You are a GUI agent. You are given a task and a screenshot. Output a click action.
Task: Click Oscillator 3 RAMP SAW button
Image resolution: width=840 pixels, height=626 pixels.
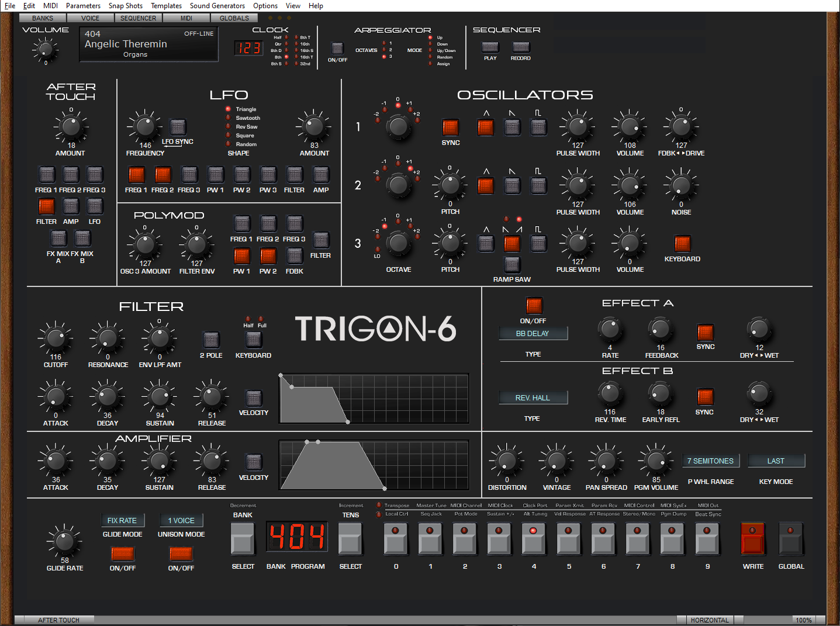512,264
